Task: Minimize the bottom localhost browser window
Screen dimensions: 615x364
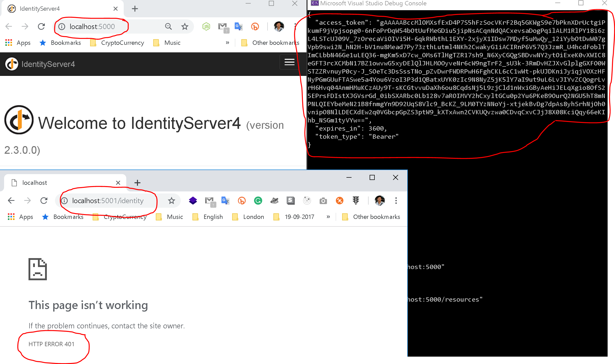Action: click(x=349, y=177)
